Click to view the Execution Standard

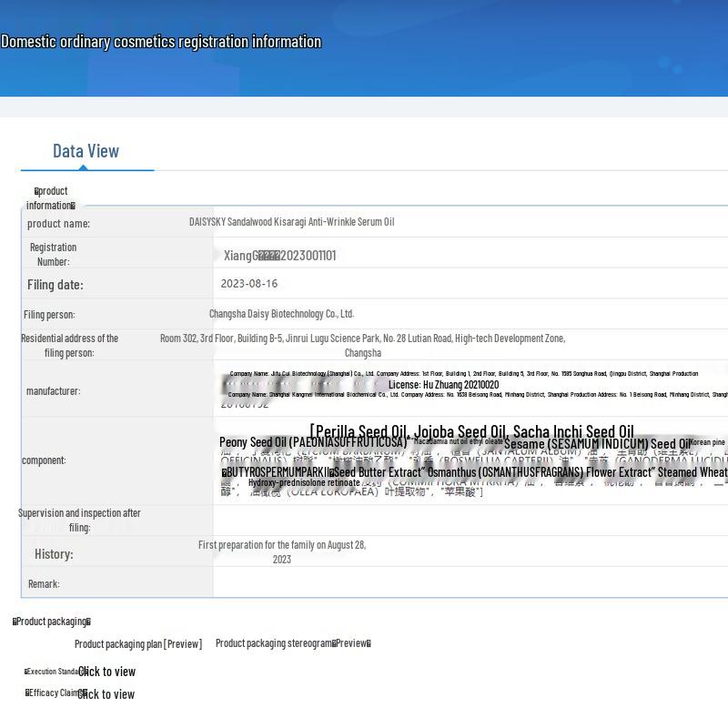[106, 672]
